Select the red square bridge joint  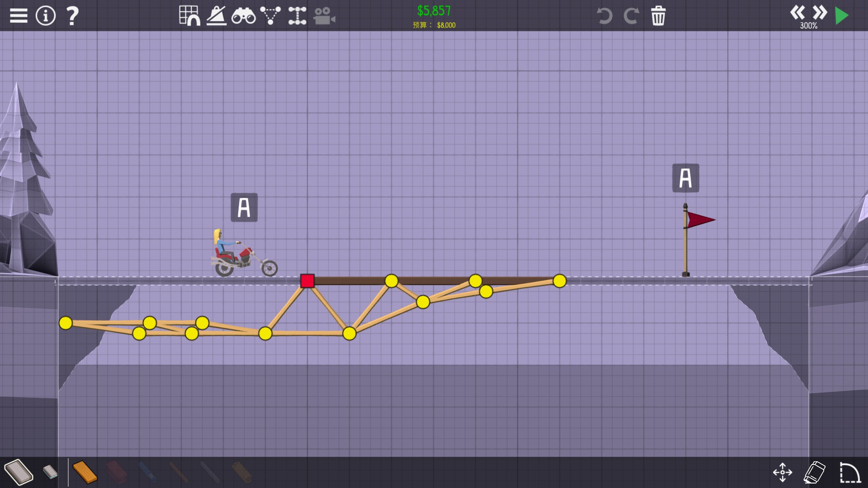pyautogui.click(x=307, y=281)
